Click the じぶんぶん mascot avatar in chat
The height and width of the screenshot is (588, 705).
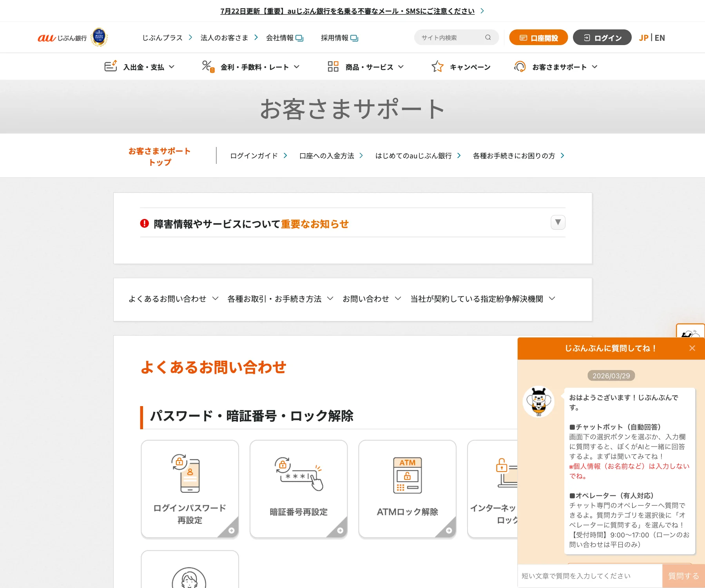click(x=539, y=403)
